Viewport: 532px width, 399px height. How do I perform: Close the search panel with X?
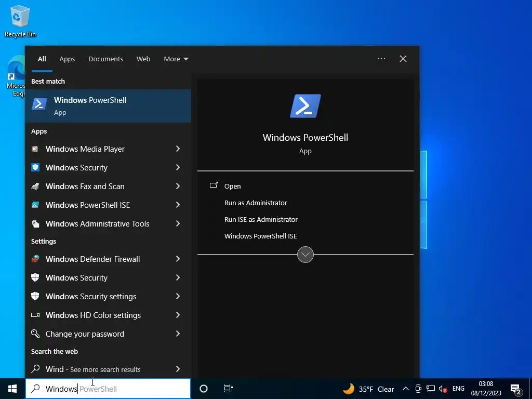coord(403,59)
